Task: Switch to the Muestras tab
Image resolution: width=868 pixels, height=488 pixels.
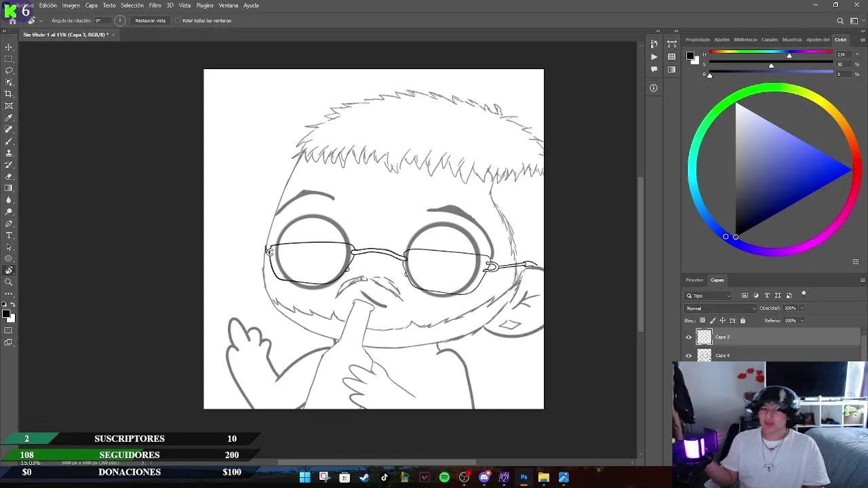Action: (x=792, y=39)
